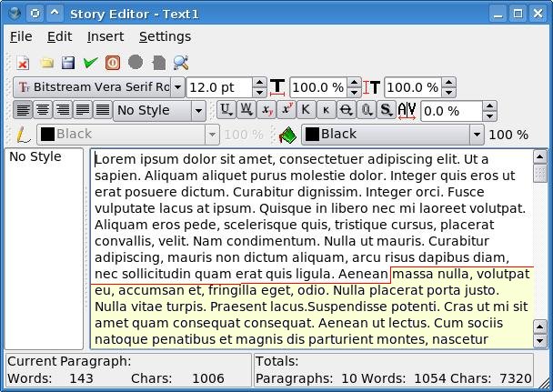
Task: Click the green checkmark to update and exit
Action: click(90, 63)
